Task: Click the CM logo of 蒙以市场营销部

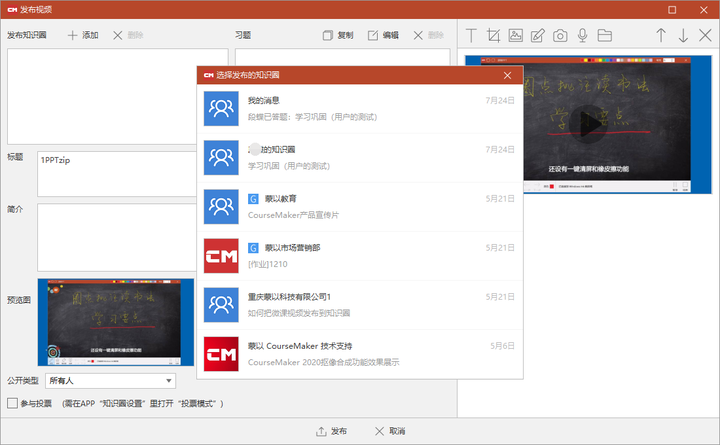Action: [x=221, y=256]
